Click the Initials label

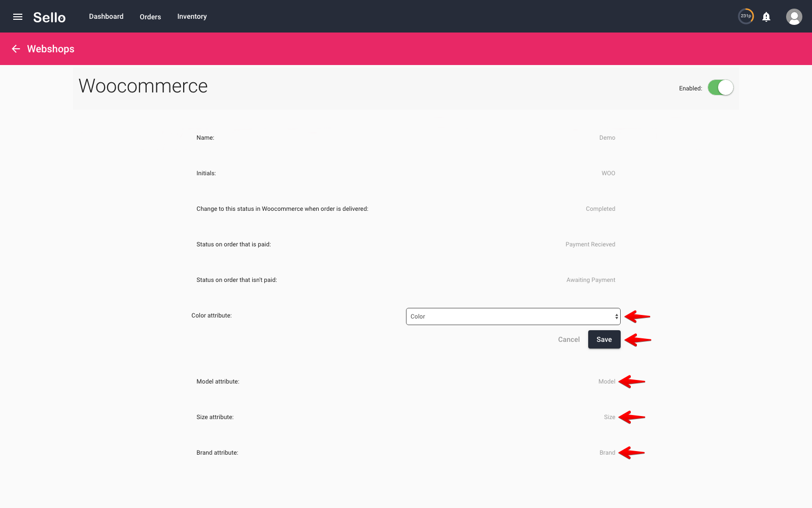coord(206,173)
